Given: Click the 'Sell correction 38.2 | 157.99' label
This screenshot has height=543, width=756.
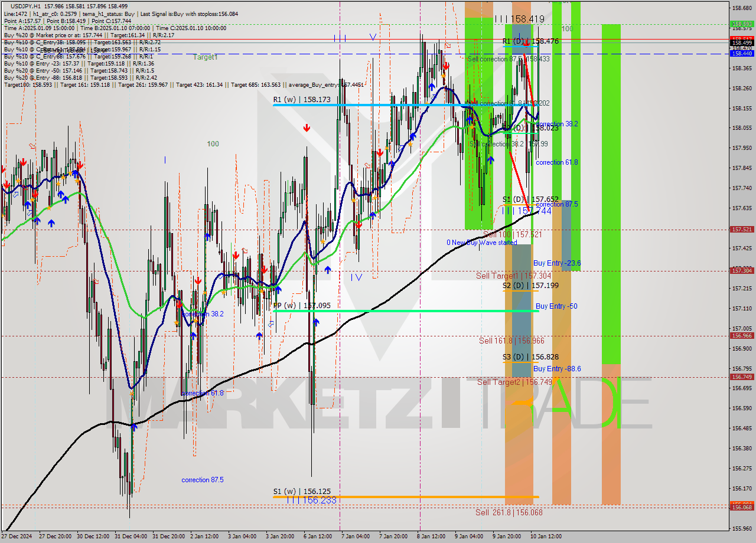Looking at the screenshot, I should tap(509, 144).
